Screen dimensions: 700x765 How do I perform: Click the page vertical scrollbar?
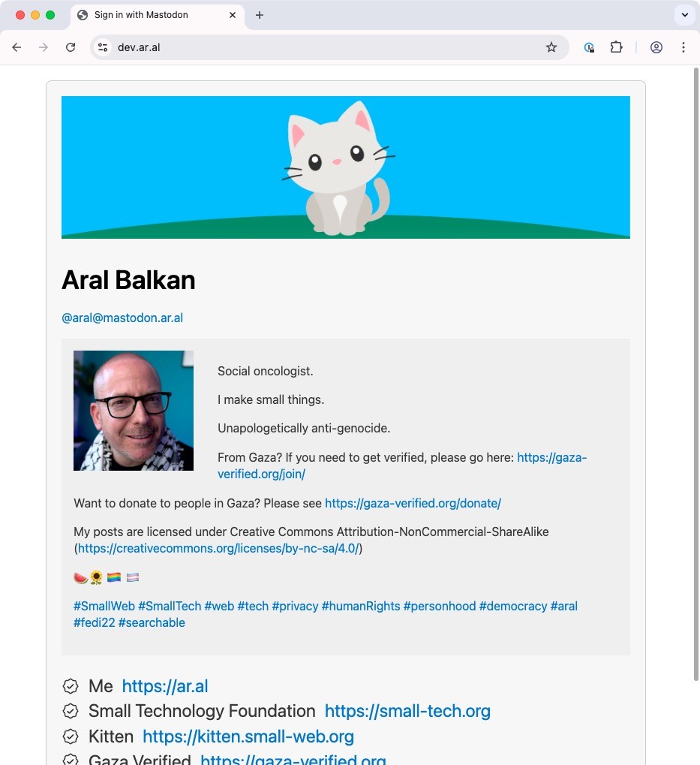point(696,374)
